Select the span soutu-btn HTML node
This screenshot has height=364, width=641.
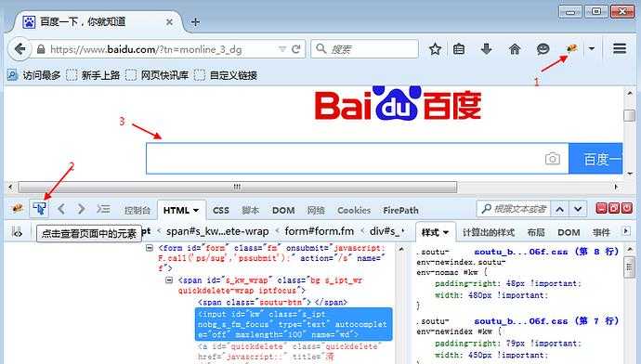pyautogui.click(x=273, y=303)
